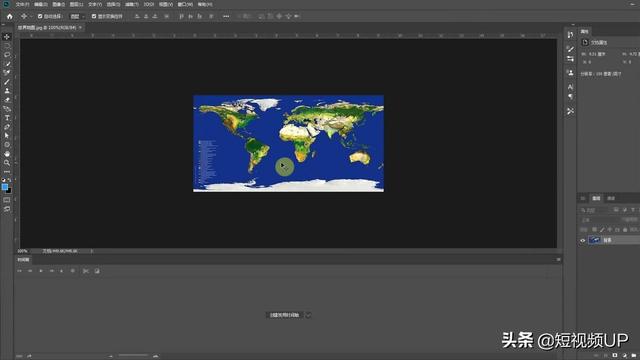
Task: Close the world map document tab
Action: [x=80, y=27]
